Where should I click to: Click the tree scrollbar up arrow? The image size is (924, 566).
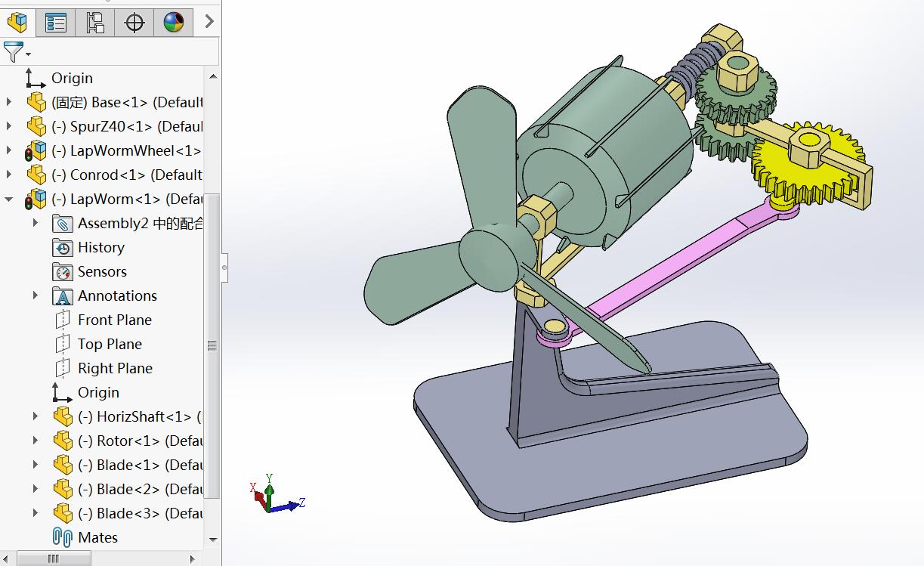213,76
